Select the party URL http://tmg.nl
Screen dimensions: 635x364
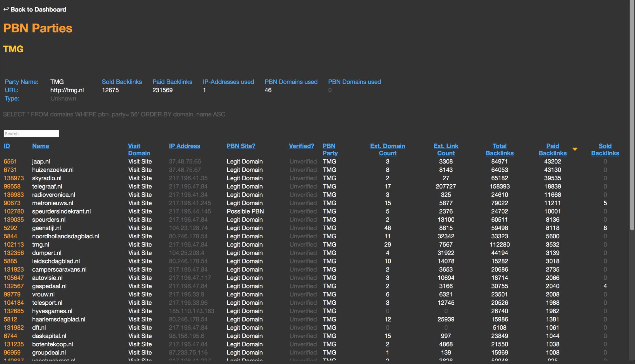(67, 90)
